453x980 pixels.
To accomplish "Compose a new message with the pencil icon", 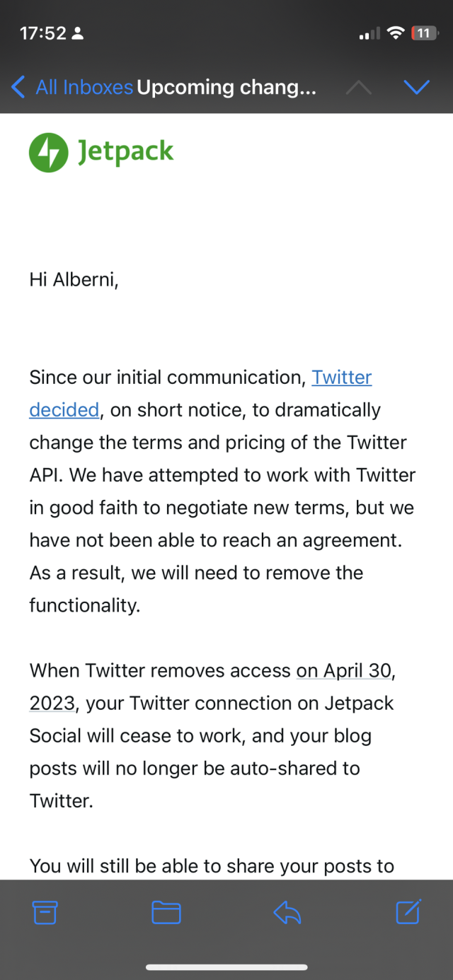I will coord(408,911).
